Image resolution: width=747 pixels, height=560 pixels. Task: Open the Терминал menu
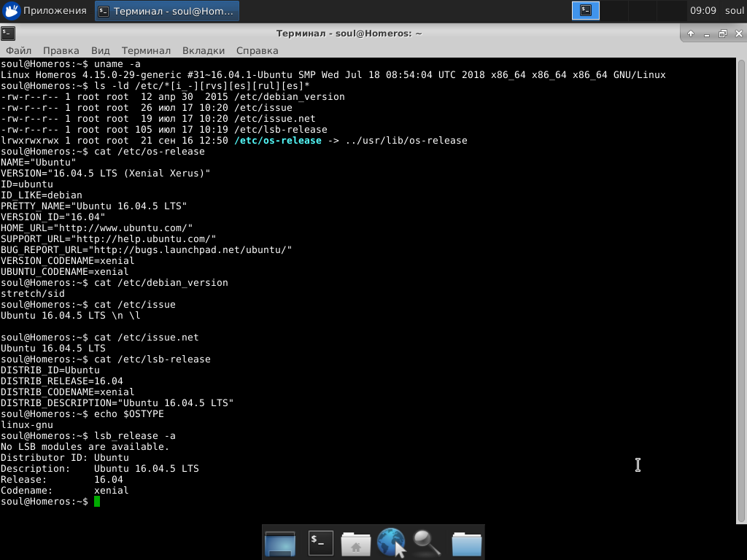click(x=146, y=50)
